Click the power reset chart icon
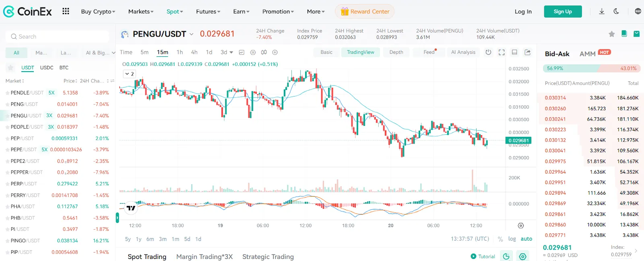This screenshot has width=644, height=261. (x=488, y=52)
